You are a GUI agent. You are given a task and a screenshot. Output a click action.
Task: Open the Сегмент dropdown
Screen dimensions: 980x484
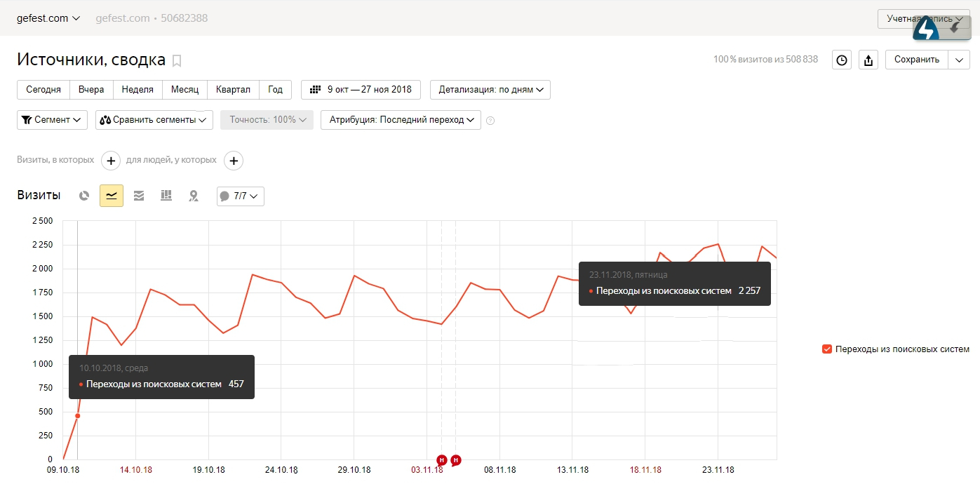pyautogui.click(x=52, y=120)
